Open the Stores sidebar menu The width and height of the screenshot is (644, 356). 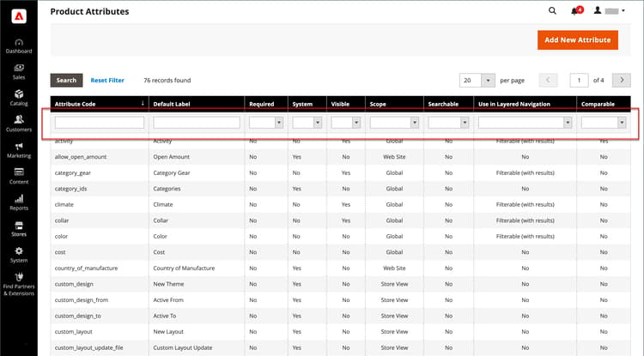click(19, 229)
